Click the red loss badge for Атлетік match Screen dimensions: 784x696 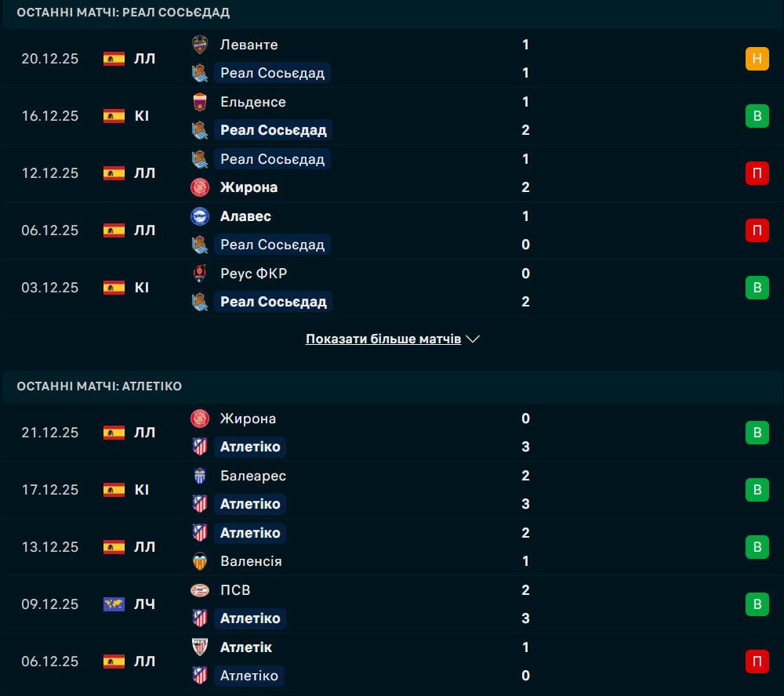(x=757, y=662)
